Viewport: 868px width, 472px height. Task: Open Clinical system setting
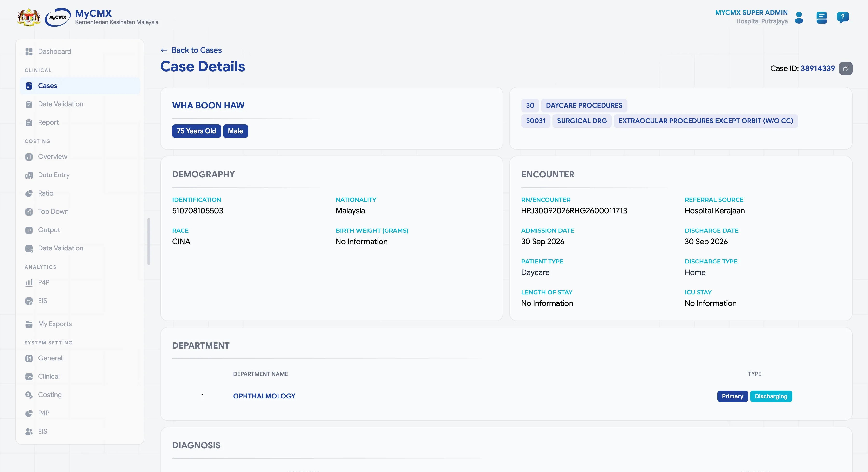tap(80, 377)
